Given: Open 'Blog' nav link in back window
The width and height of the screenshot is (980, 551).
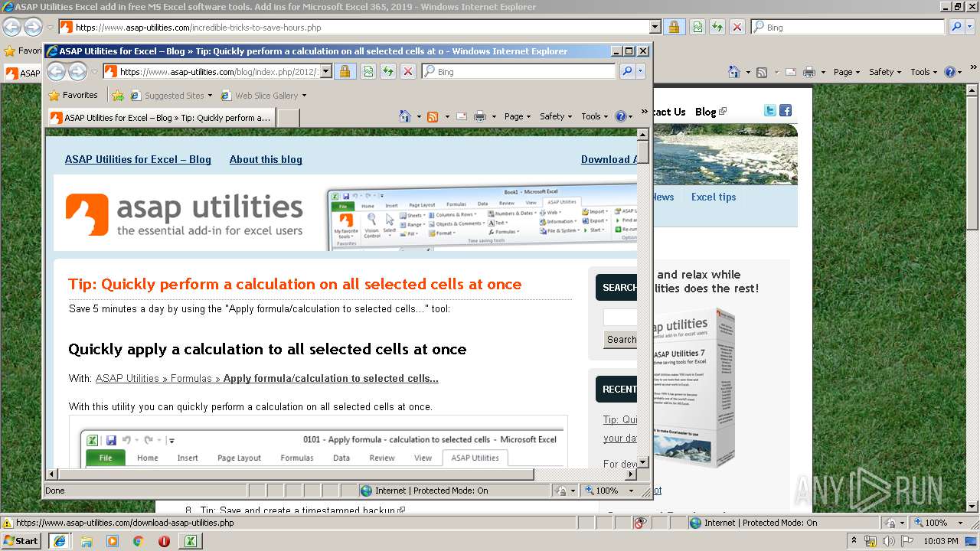Looking at the screenshot, I should coord(705,112).
